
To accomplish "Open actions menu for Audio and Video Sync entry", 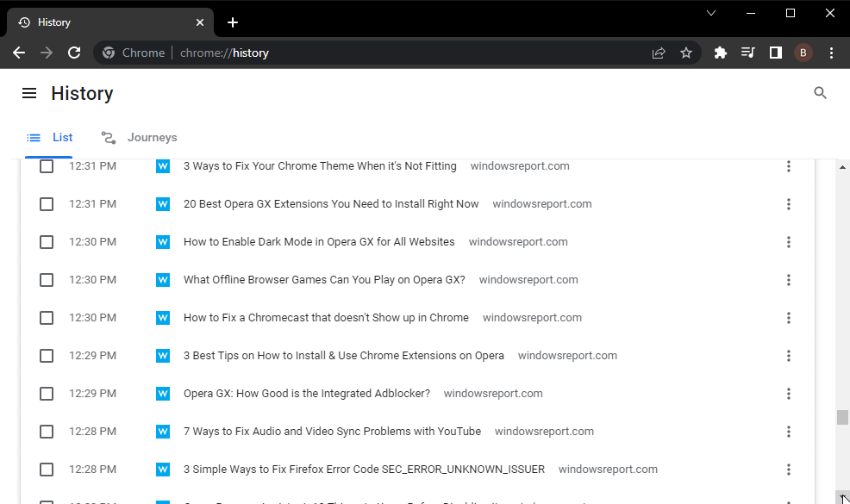I will coord(789,432).
